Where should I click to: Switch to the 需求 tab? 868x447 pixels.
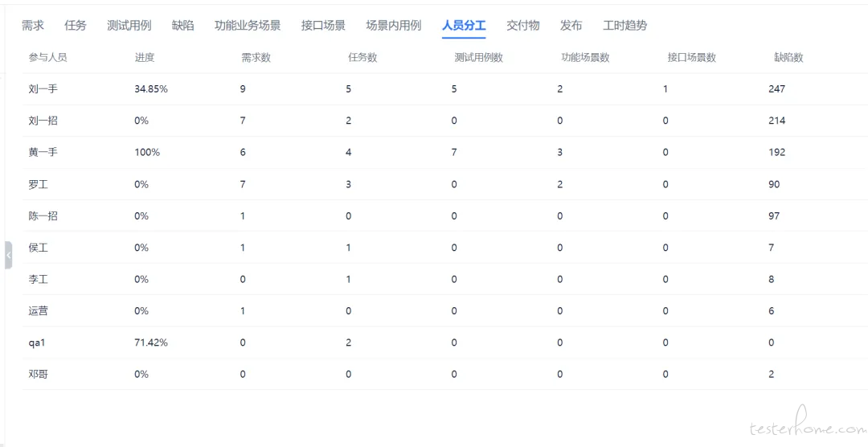[33, 26]
